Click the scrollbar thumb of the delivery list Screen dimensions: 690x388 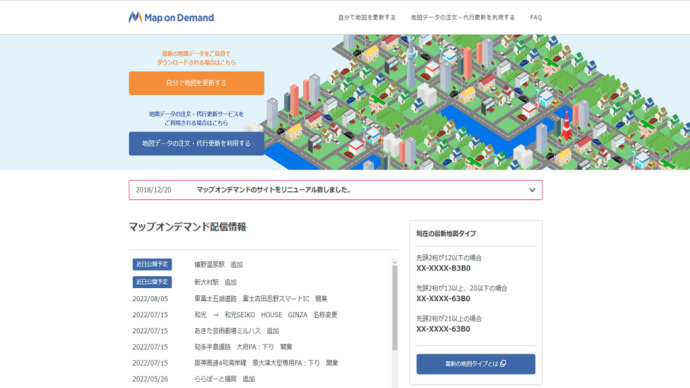pos(395,308)
